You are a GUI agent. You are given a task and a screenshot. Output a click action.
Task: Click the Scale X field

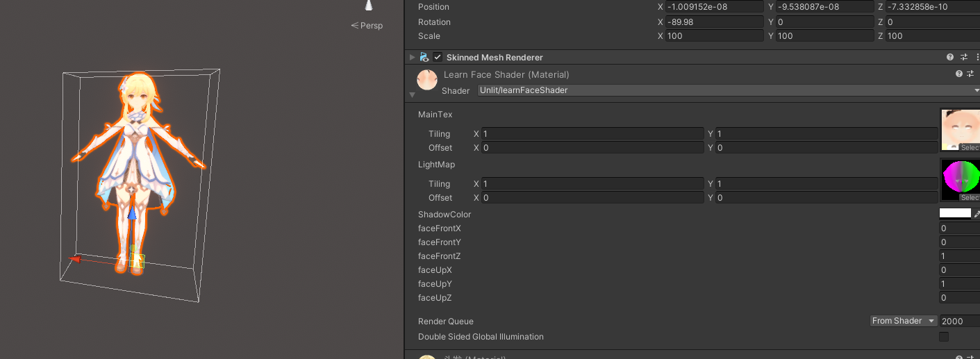715,35
